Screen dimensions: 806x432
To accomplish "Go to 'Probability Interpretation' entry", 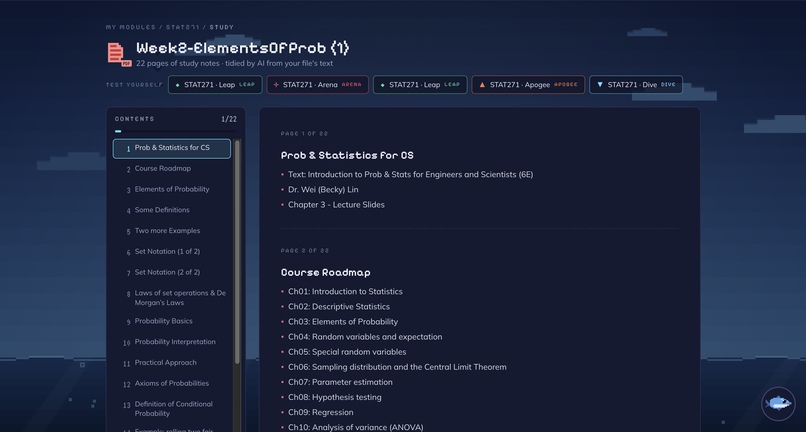I will (172, 342).
